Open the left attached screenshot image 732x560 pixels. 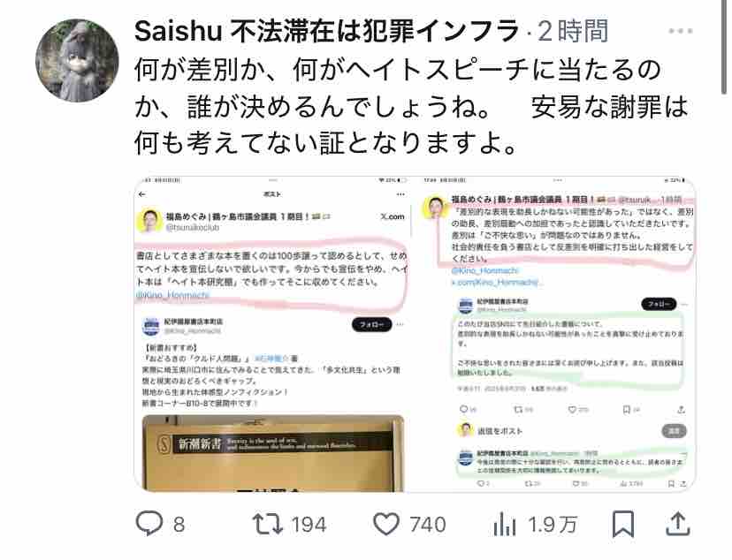pyautogui.click(x=272, y=334)
